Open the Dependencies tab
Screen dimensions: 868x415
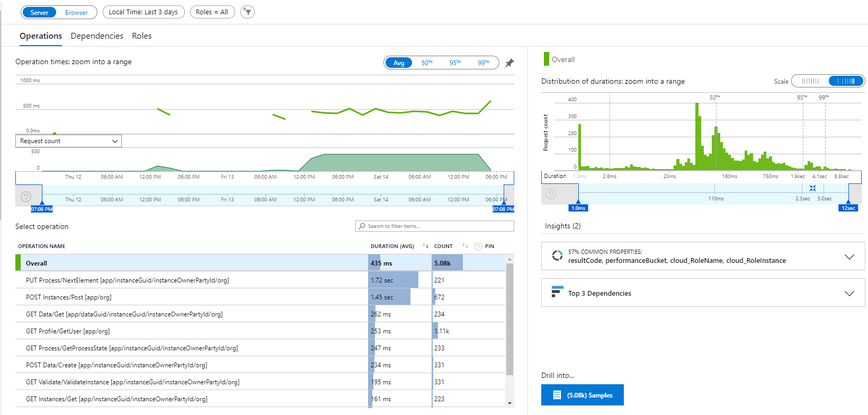click(x=97, y=36)
